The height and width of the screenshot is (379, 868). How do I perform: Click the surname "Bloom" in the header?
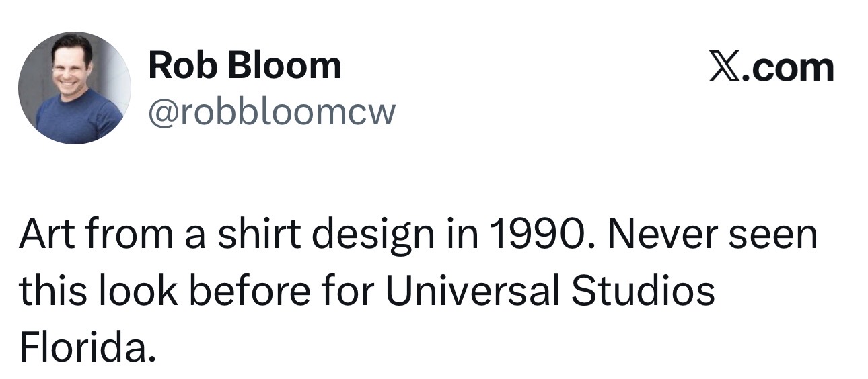tap(279, 66)
